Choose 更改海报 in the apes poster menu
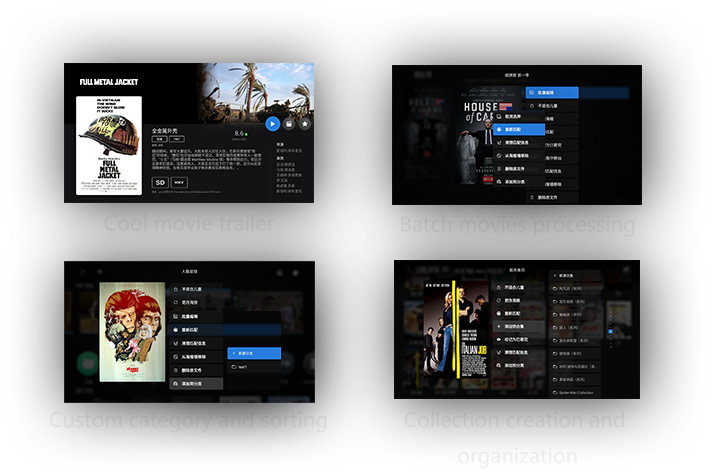This screenshot has width=713, height=475. coord(196,302)
